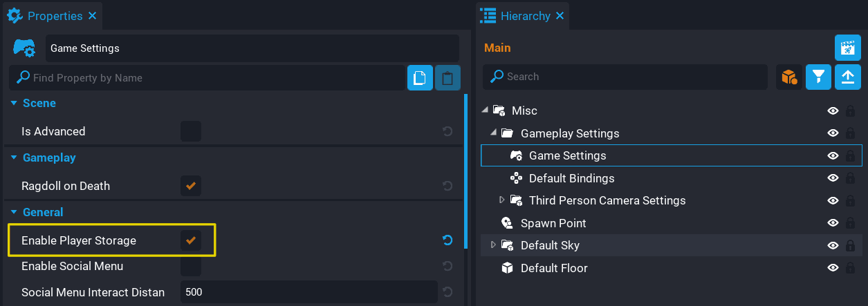Screen dimensions: 868x306
Task: Uncheck Enable Player Storage checkbox
Action: [191, 240]
